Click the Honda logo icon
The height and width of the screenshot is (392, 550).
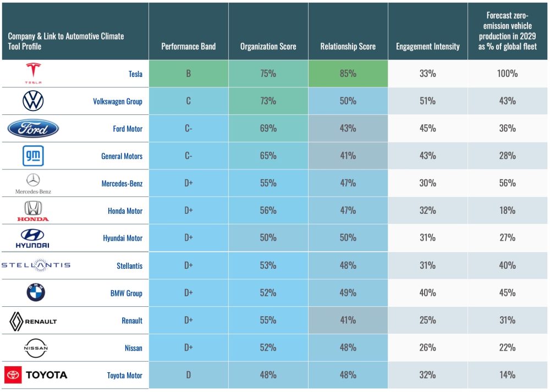pos(33,211)
